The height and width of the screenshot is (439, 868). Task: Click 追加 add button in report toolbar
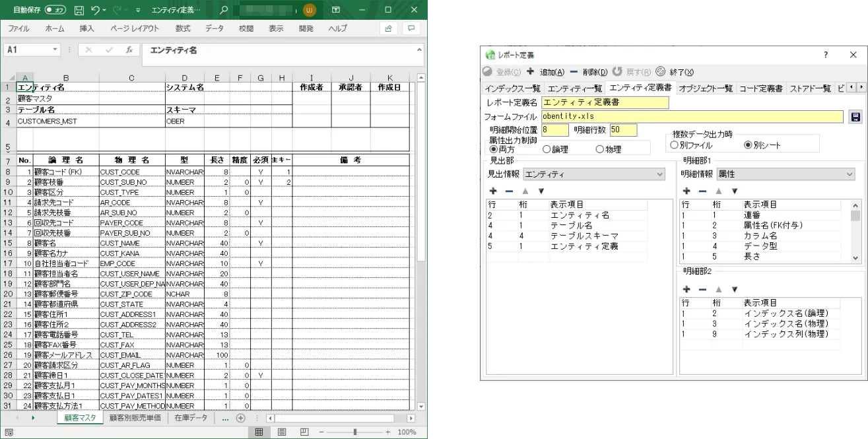[545, 72]
